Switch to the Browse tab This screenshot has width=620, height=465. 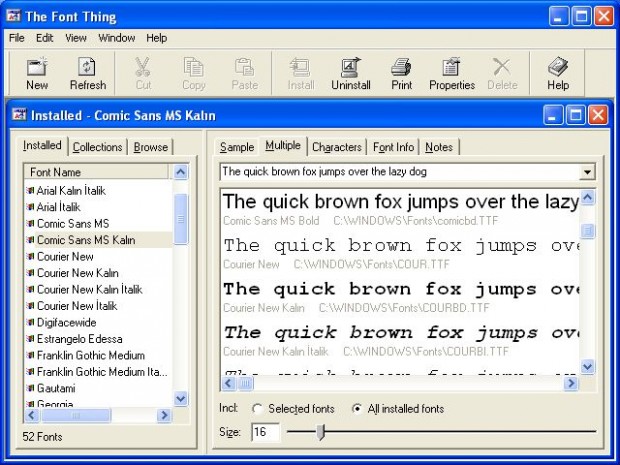tap(150, 147)
